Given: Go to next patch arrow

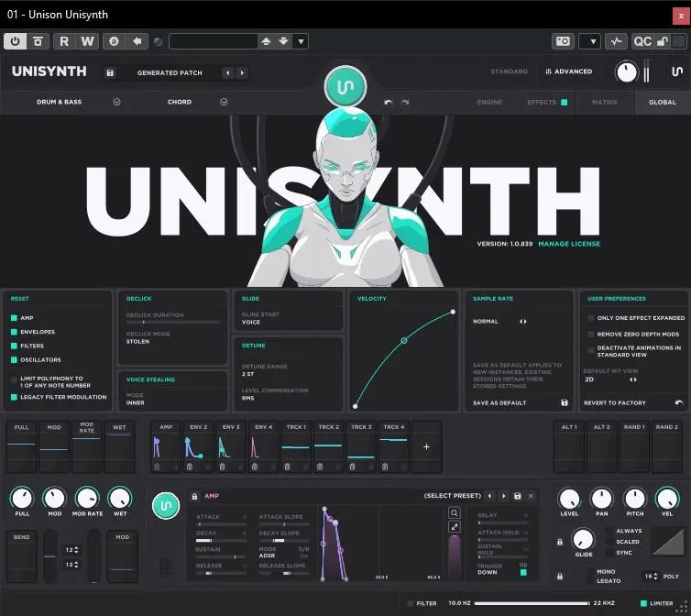Looking at the screenshot, I should (x=242, y=72).
